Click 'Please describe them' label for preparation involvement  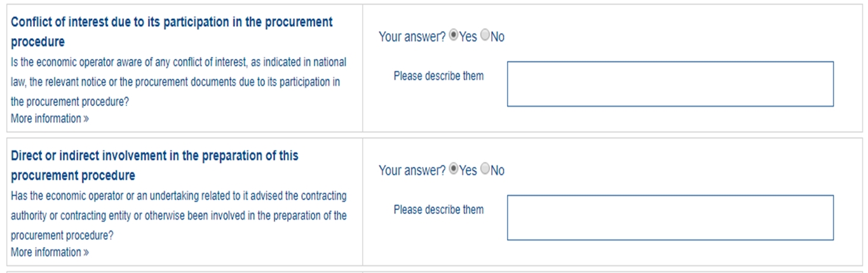pos(438,210)
